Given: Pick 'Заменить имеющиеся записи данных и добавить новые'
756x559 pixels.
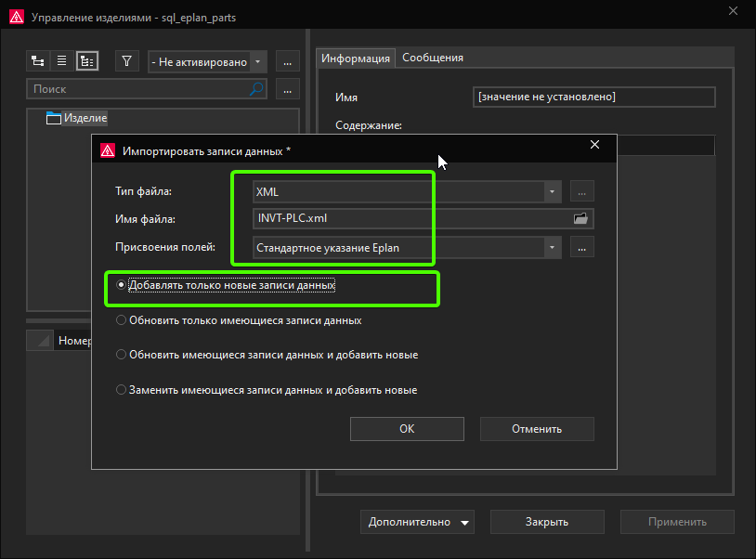Looking at the screenshot, I should pos(121,389).
